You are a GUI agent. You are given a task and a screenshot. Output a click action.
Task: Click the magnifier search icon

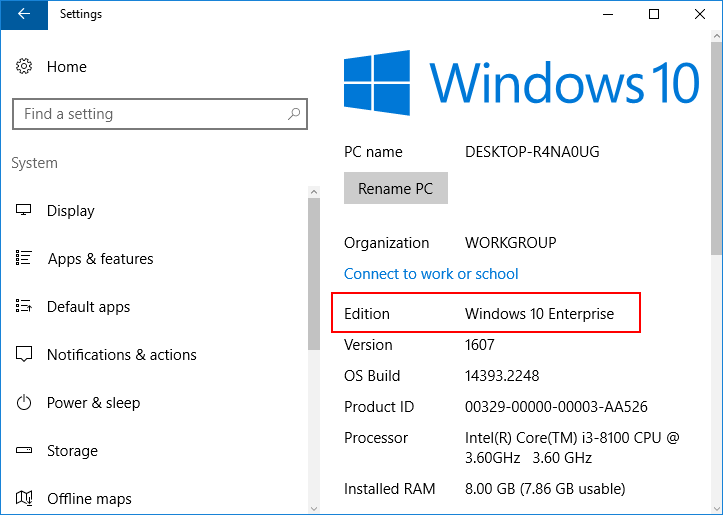(x=294, y=113)
